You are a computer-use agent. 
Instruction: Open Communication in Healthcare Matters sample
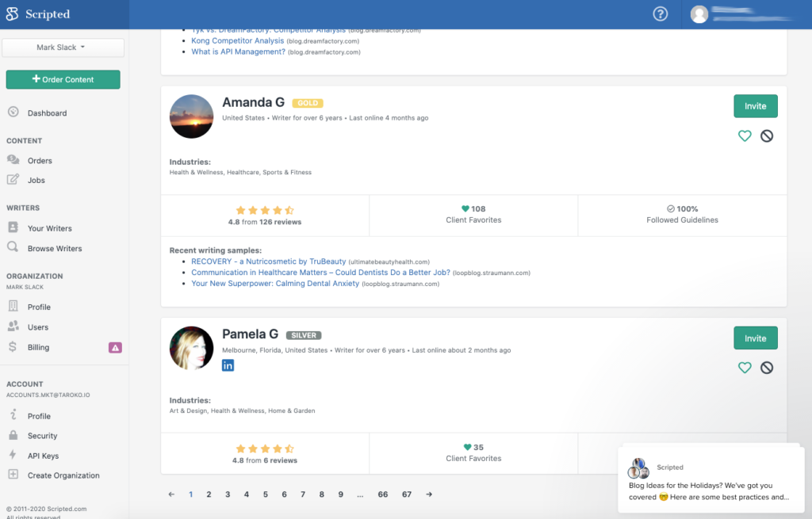tap(320, 272)
